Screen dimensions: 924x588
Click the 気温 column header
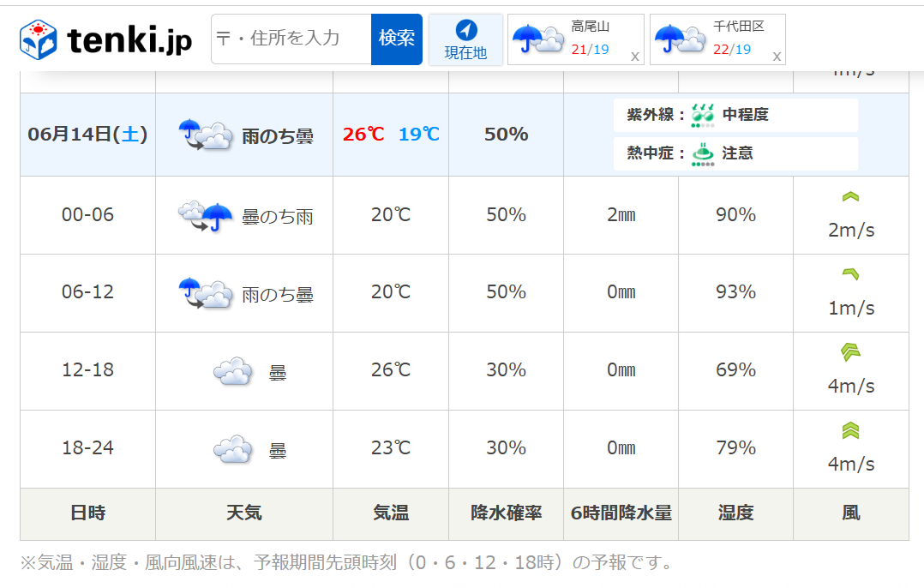click(391, 513)
